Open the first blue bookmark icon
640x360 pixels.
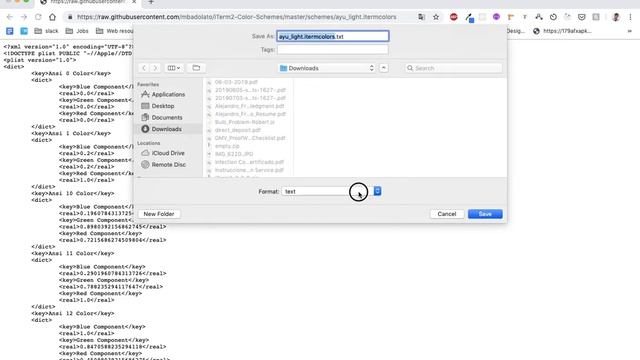click(x=10, y=31)
